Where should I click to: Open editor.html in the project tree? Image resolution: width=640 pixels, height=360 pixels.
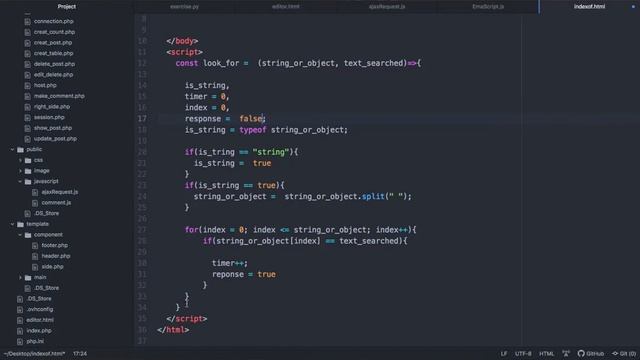click(40, 320)
